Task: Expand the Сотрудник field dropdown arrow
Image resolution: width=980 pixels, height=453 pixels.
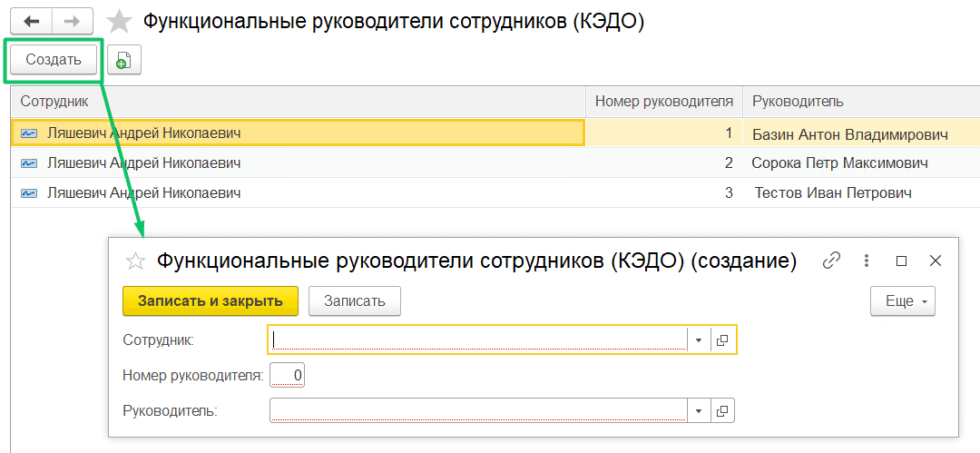Action: [699, 340]
